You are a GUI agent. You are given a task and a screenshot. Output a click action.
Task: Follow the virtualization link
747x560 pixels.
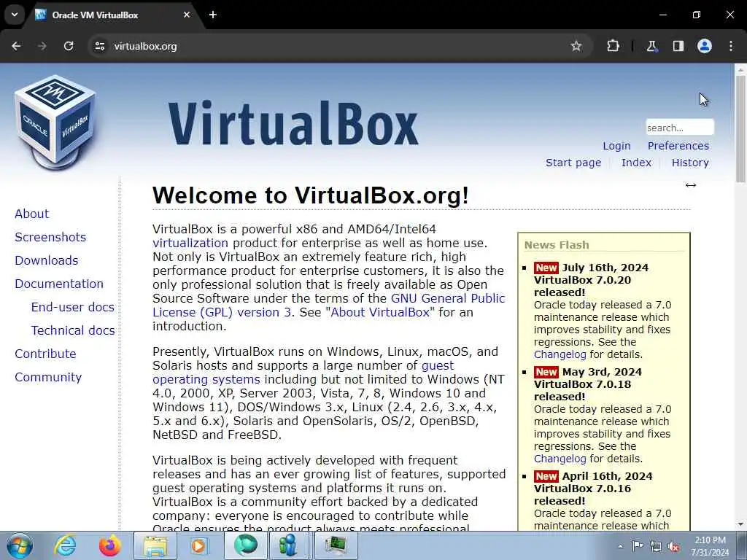[x=190, y=244]
